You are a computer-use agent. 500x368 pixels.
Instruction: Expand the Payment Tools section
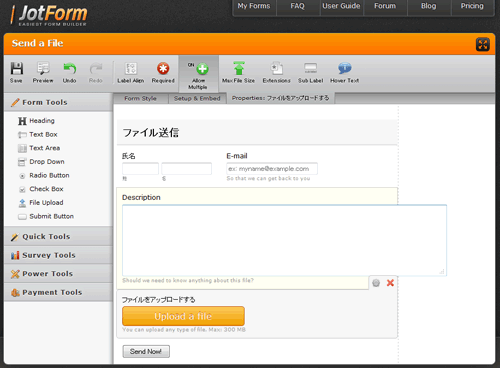click(x=58, y=293)
